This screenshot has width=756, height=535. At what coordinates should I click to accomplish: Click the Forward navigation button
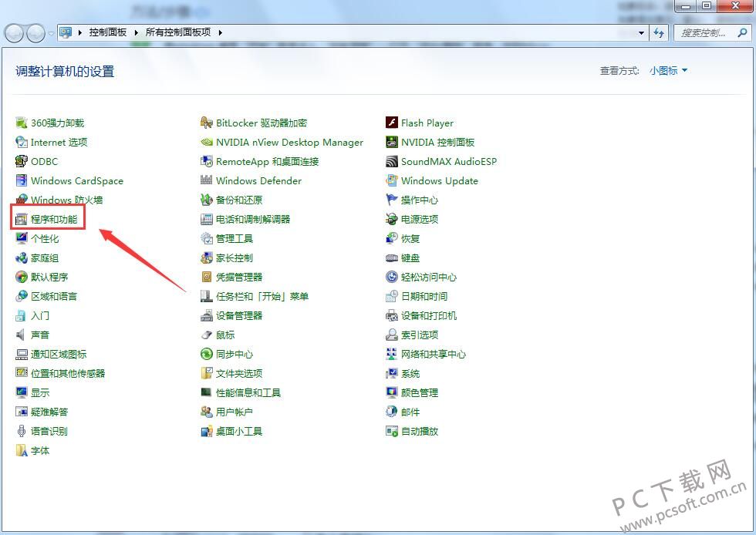tap(35, 33)
